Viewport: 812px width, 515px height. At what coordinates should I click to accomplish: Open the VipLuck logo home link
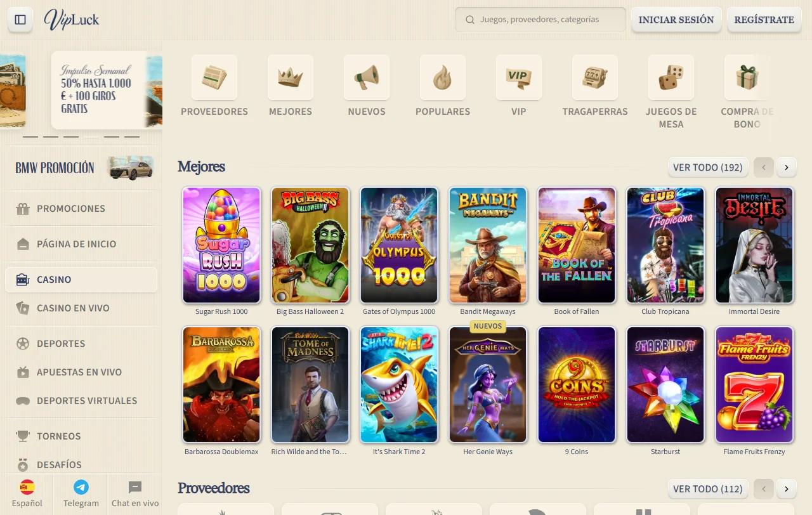pyautogui.click(x=72, y=20)
